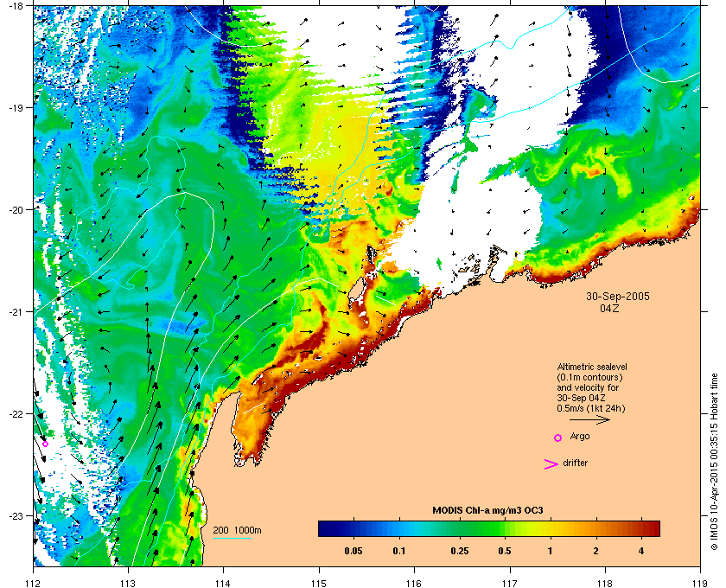Click the latitude axis label -23

[x=16, y=515]
